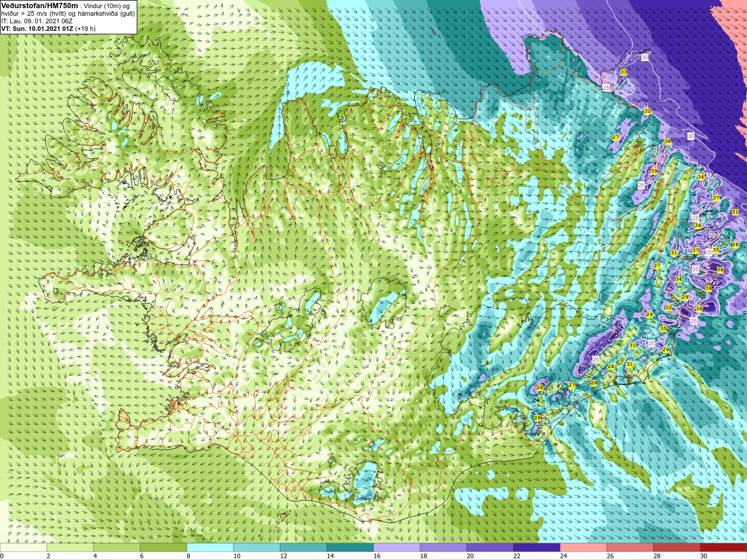The height and width of the screenshot is (560, 747).
Task: Click the legend scale number 4
Action: [x=95, y=556]
